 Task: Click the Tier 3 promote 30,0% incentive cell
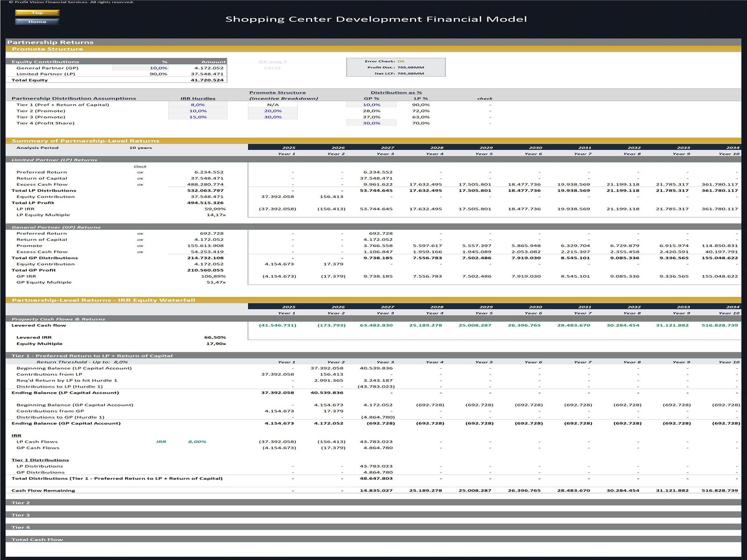(x=273, y=117)
